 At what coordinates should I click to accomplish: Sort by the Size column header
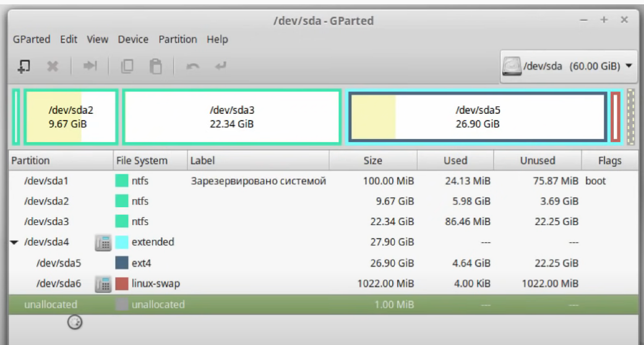pyautogui.click(x=373, y=161)
